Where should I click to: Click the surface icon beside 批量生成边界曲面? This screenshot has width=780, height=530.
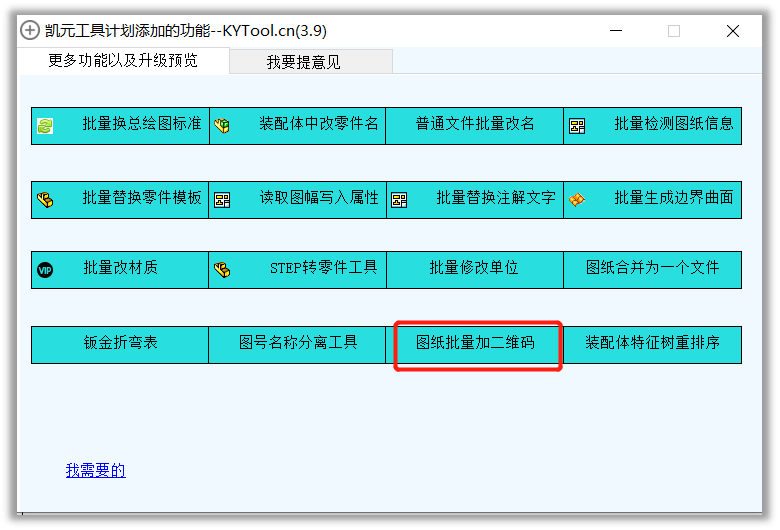577,200
